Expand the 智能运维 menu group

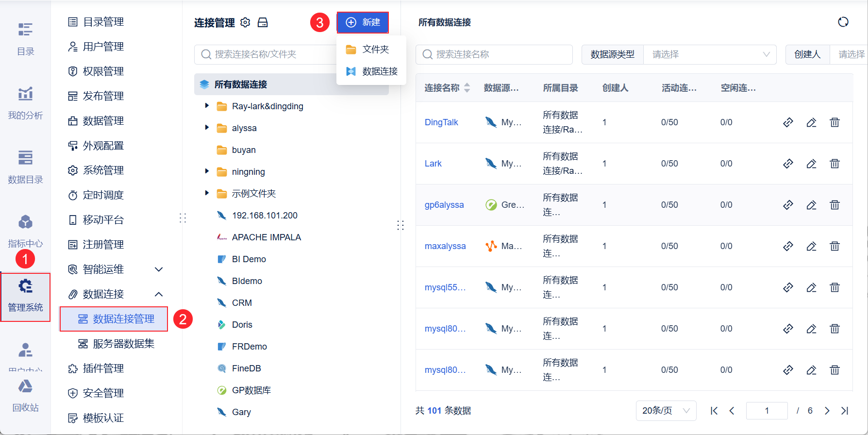coord(159,269)
